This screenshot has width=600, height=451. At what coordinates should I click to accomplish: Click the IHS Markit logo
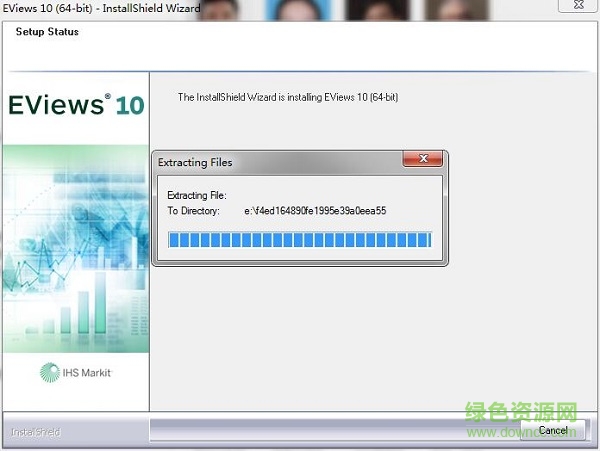coord(75,373)
